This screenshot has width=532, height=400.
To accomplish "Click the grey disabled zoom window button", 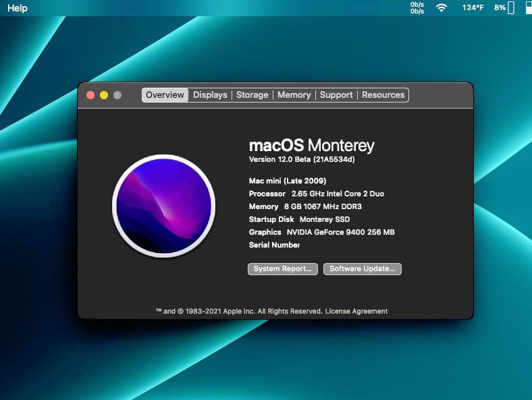I will (117, 95).
